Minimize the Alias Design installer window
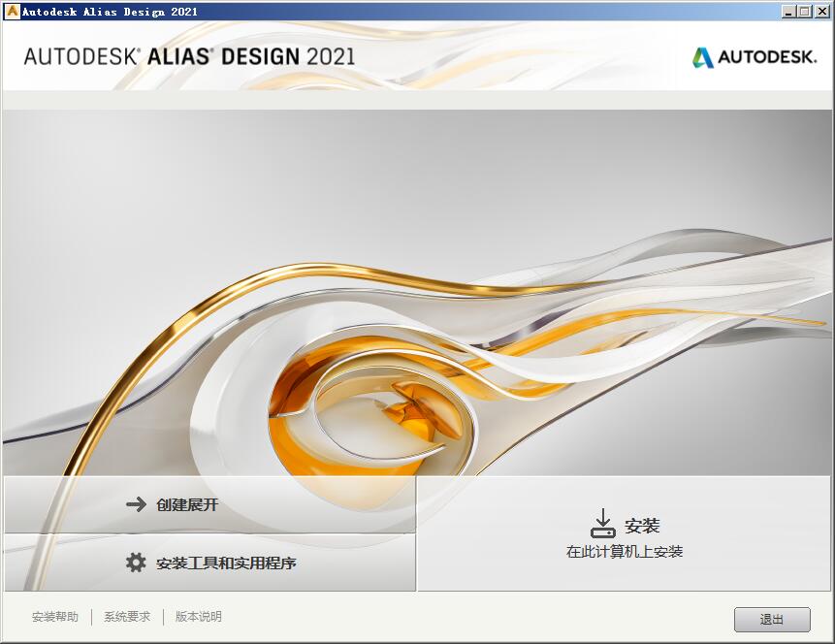 (x=789, y=12)
